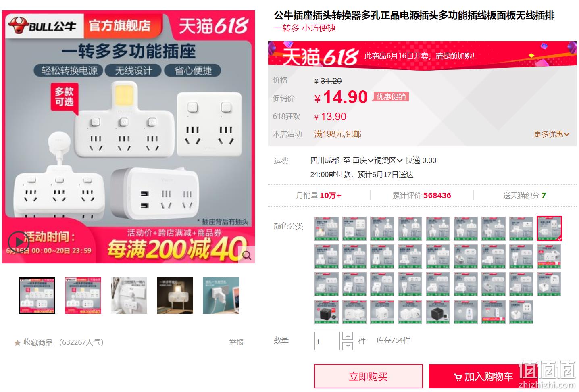Expand the 更多优惠 offers dropdown
Image resolution: width=579 pixels, height=392 pixels.
(x=551, y=134)
